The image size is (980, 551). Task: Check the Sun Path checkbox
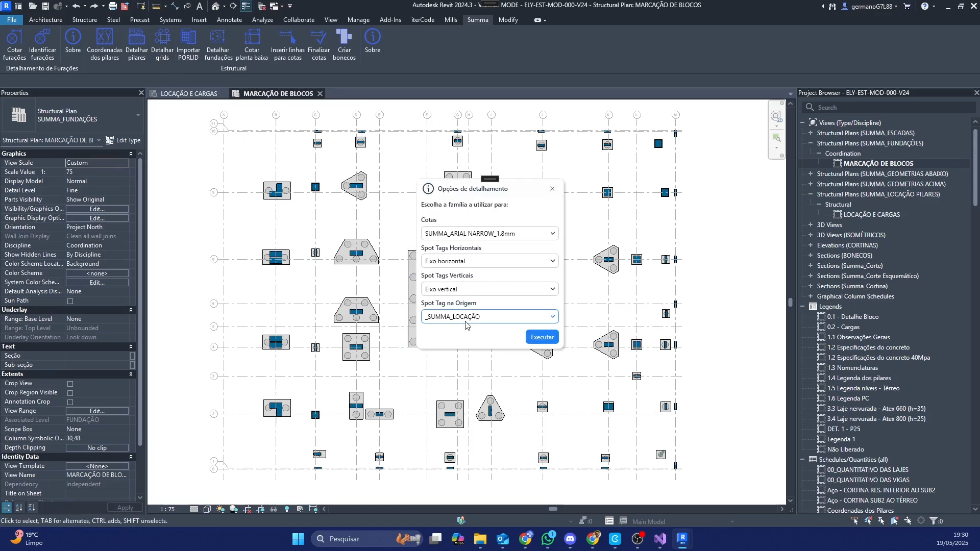70,301
